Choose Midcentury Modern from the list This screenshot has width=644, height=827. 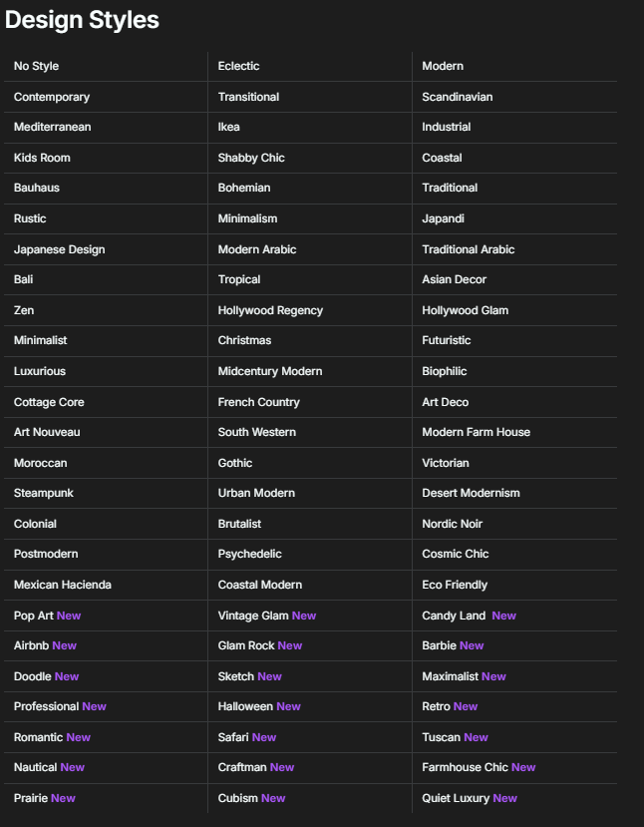pos(270,371)
